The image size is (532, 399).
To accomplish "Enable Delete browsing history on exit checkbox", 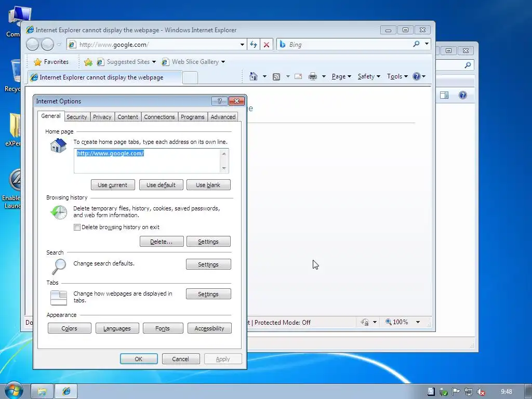I will 77,228.
